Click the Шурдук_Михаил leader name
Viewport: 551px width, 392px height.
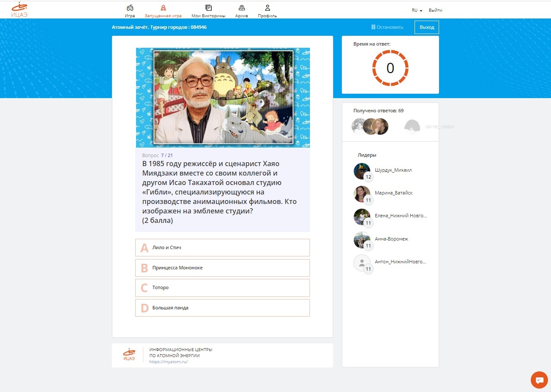point(393,170)
